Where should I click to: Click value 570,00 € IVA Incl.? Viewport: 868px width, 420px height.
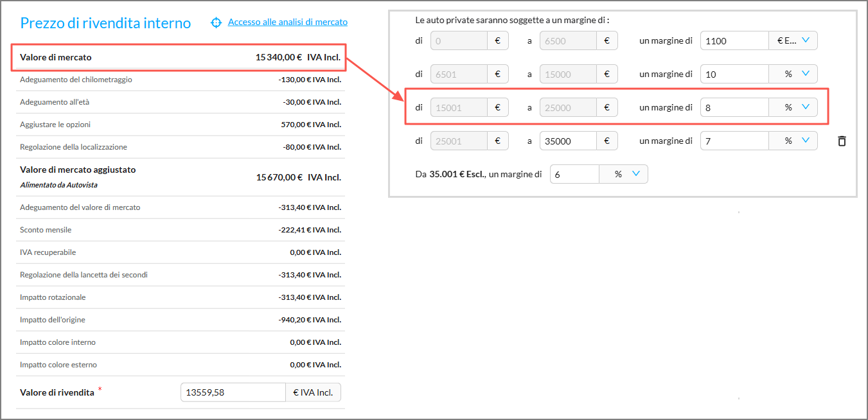point(311,125)
